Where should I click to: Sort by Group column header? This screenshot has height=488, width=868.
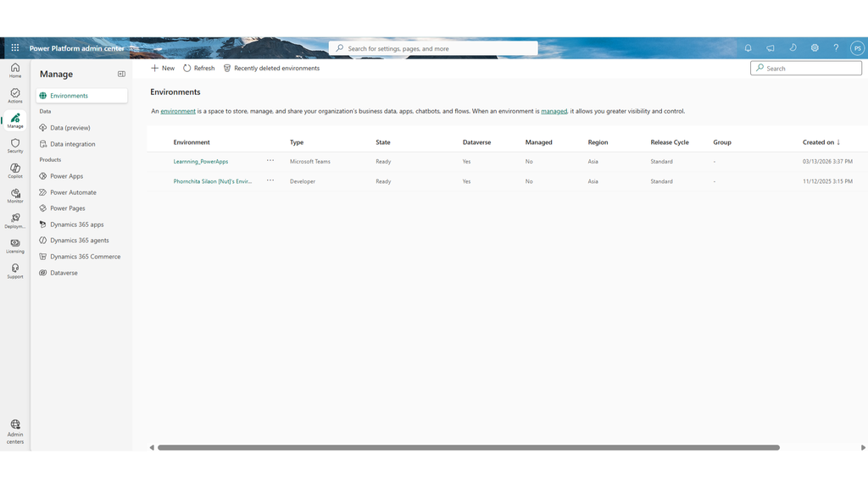tap(722, 142)
